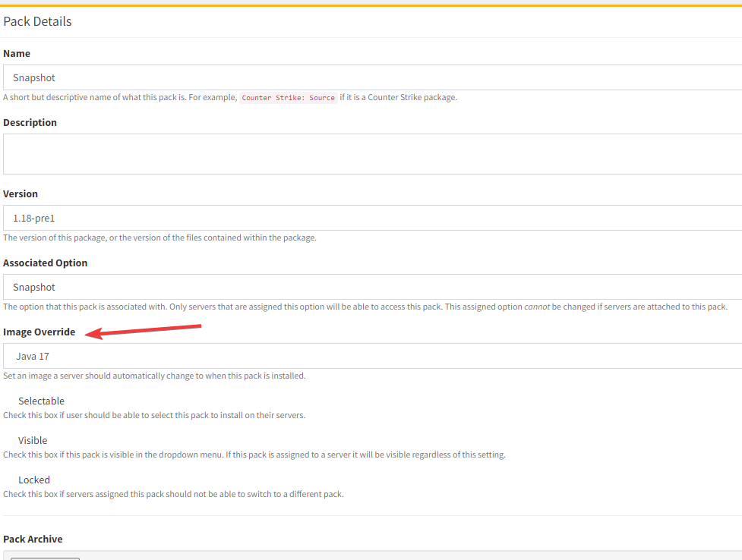Click the Version field label
Screen dimensions: 742x560
21,193
